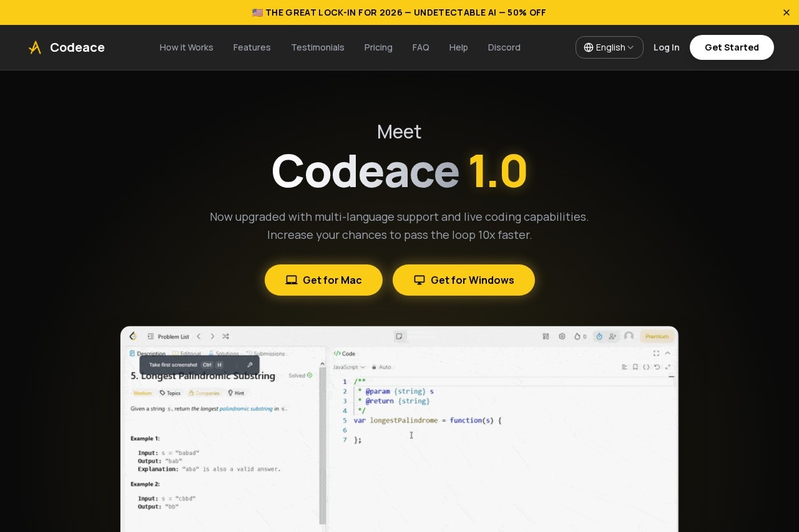Switch to the Editorial tab
Image resolution: width=799 pixels, height=532 pixels.
click(x=189, y=354)
